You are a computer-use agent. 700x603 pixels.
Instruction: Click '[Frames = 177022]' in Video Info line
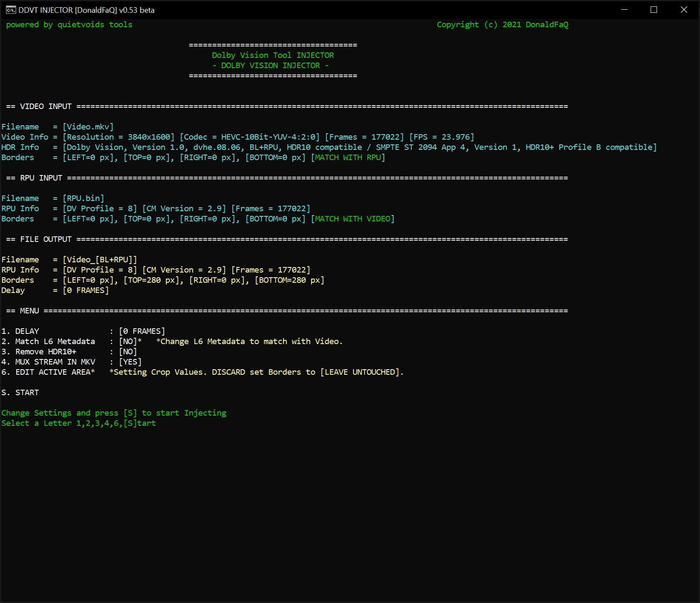364,137
